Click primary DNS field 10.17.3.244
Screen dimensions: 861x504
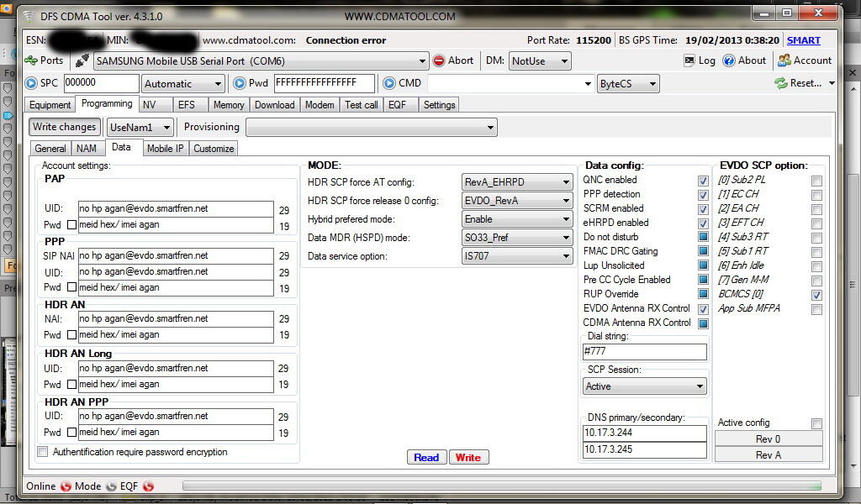tap(645, 433)
